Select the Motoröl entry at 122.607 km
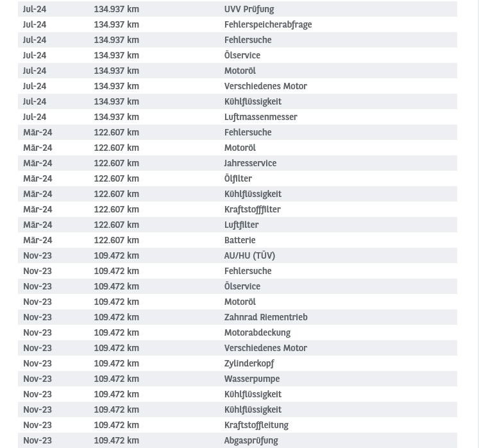 click(237, 148)
